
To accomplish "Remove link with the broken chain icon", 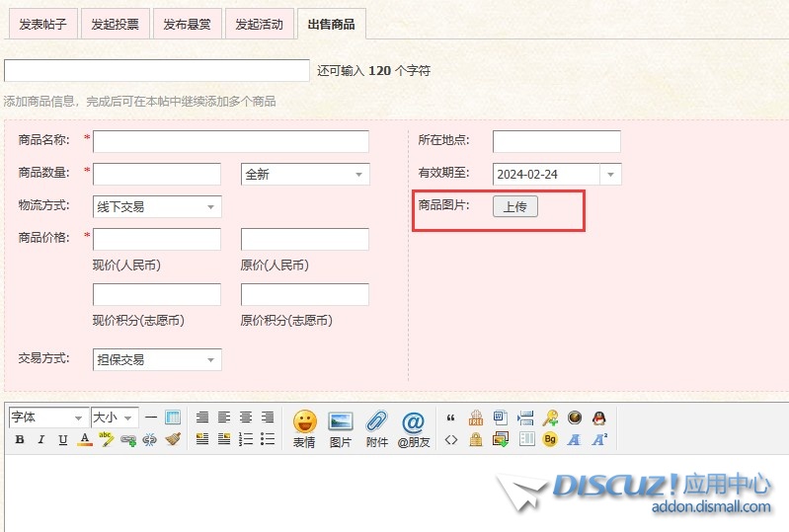I will (150, 440).
